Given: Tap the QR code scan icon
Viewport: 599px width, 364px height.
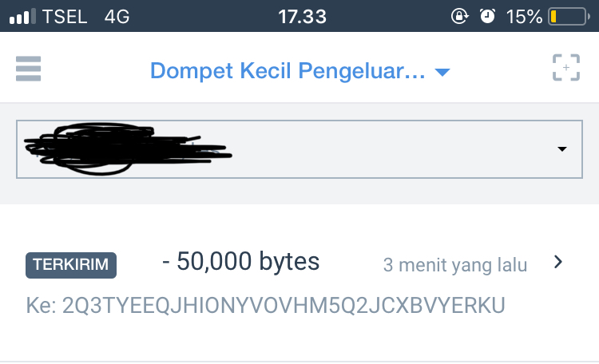Looking at the screenshot, I should (x=566, y=68).
